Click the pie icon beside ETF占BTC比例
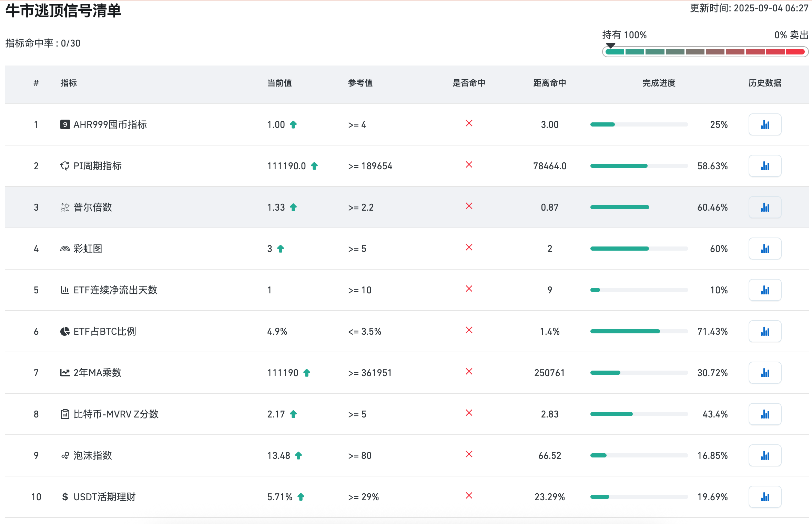The height and width of the screenshot is (524, 812). (x=65, y=331)
